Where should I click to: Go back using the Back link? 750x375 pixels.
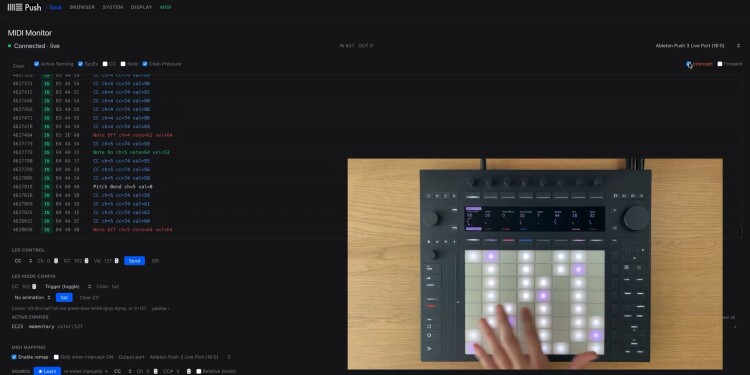[x=54, y=7]
